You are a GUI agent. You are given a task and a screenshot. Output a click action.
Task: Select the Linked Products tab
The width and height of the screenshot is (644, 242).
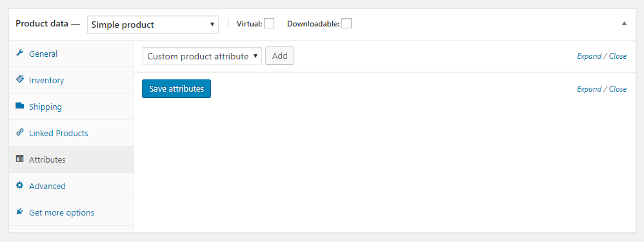[58, 133]
